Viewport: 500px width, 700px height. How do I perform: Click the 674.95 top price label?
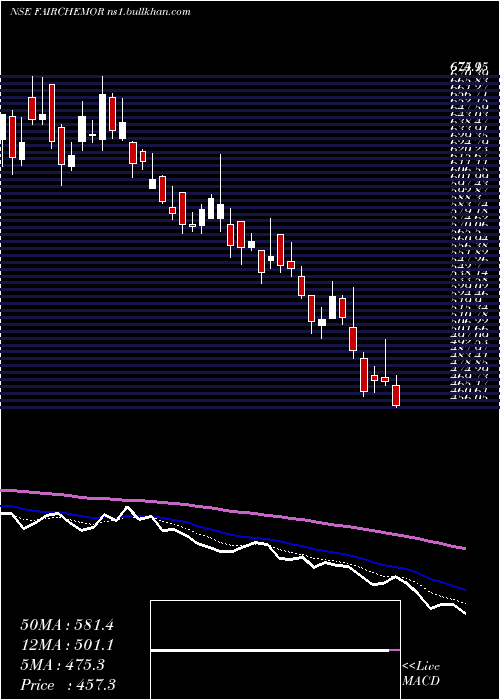[469, 67]
